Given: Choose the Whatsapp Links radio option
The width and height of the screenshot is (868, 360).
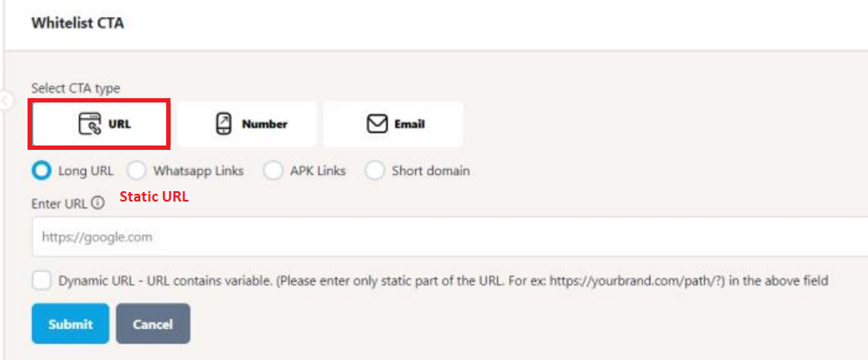Looking at the screenshot, I should [137, 171].
